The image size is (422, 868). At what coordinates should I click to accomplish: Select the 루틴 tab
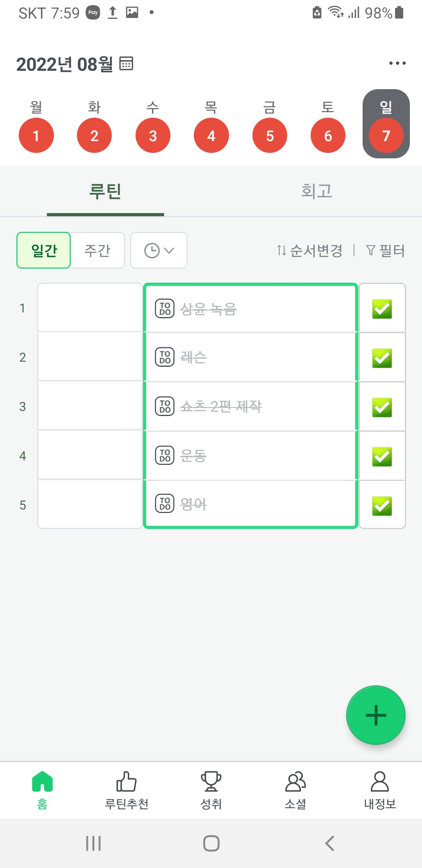tap(105, 192)
